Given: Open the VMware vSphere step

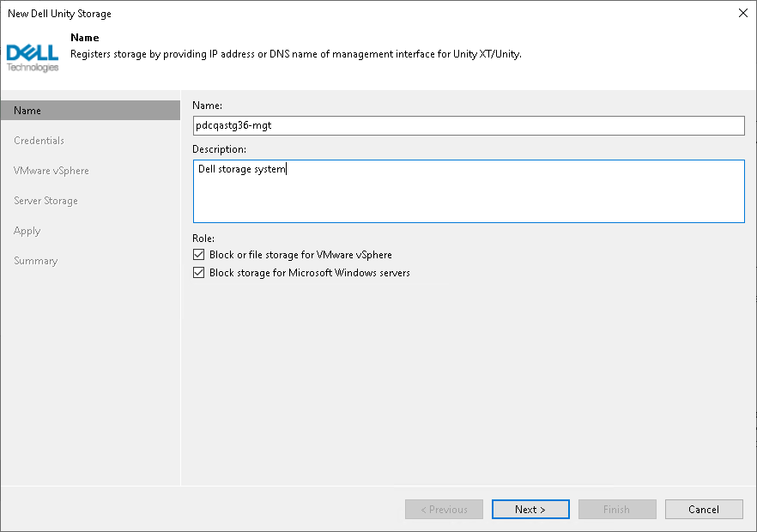Looking at the screenshot, I should (51, 171).
